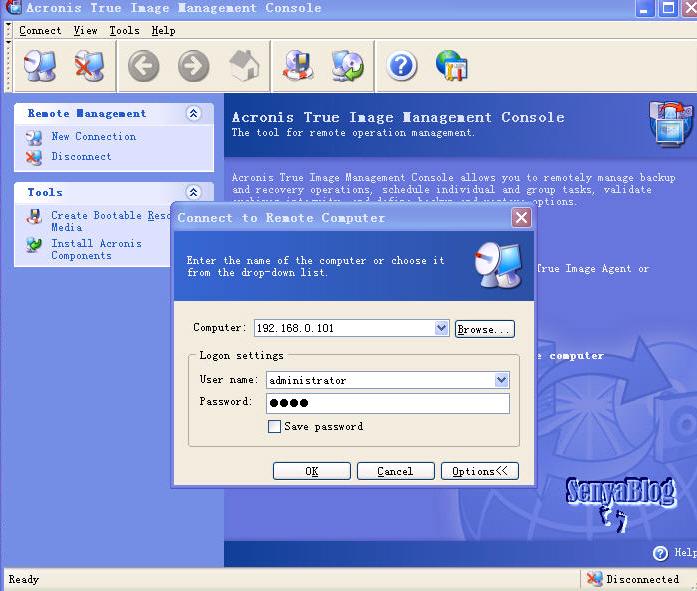Screen dimensions: 697x591
Task: Click the New Connection toolbar icon
Action: click(40, 66)
